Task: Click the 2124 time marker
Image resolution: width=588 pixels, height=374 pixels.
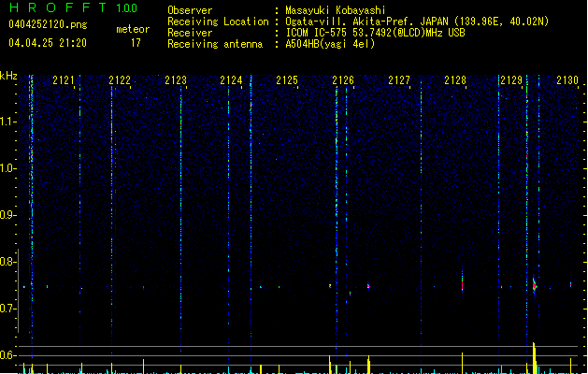Action: click(231, 80)
